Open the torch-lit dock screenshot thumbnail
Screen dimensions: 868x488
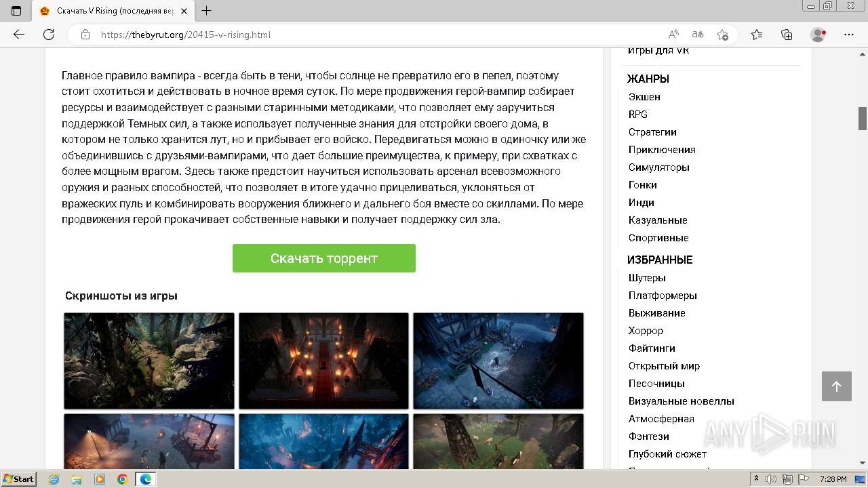pos(149,441)
